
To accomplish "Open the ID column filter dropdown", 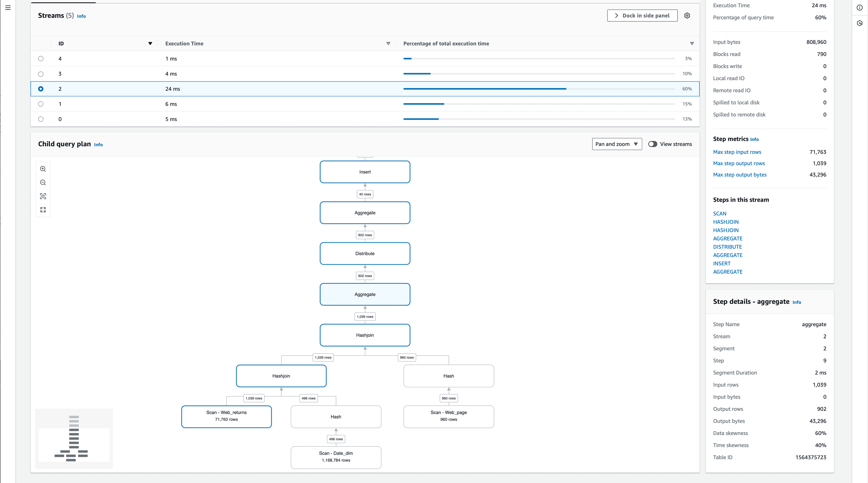I will coord(150,43).
